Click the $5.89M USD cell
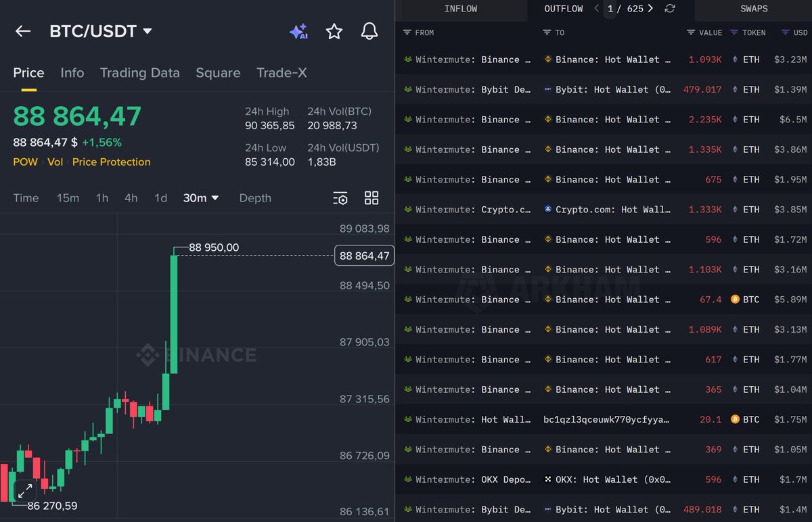 point(790,300)
